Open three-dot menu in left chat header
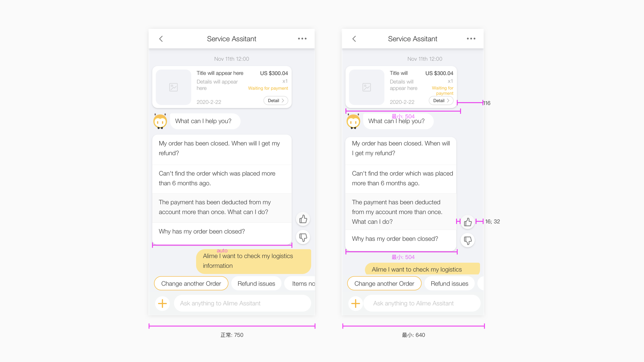 pos(302,39)
